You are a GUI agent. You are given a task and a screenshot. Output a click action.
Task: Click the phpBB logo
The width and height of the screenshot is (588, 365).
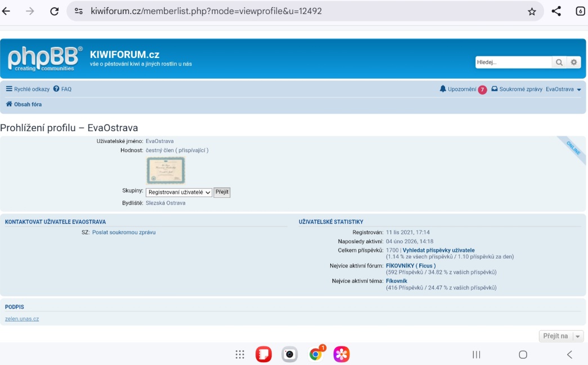pyautogui.click(x=45, y=59)
